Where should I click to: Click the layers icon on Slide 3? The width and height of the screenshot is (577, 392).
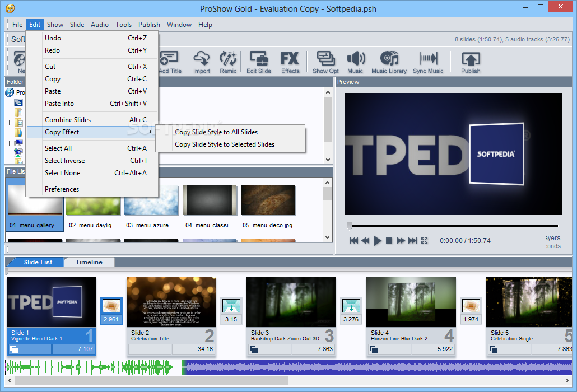point(254,349)
